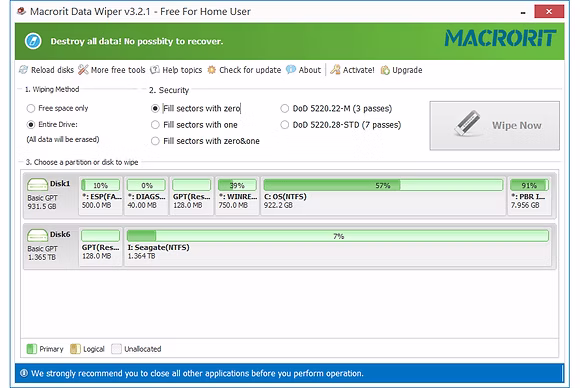This screenshot has width=580, height=388.
Task: Click the Macrorit app icon in the title bar
Action: pyautogui.click(x=22, y=11)
